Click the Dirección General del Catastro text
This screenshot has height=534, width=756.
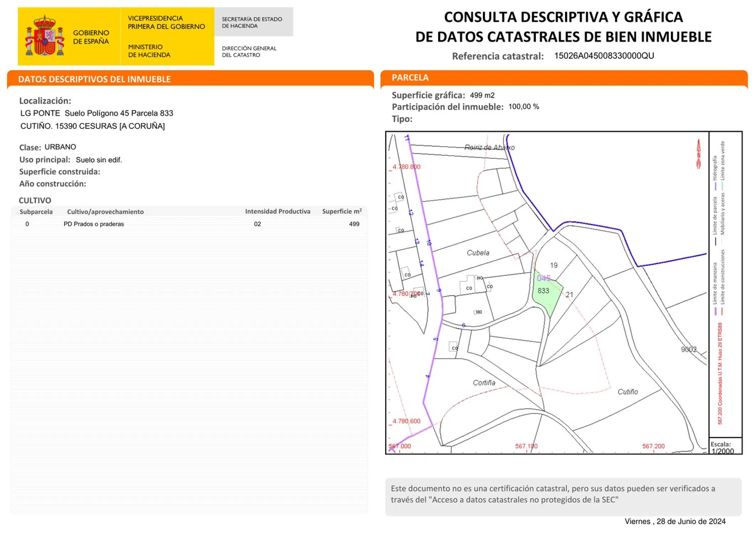pos(249,52)
